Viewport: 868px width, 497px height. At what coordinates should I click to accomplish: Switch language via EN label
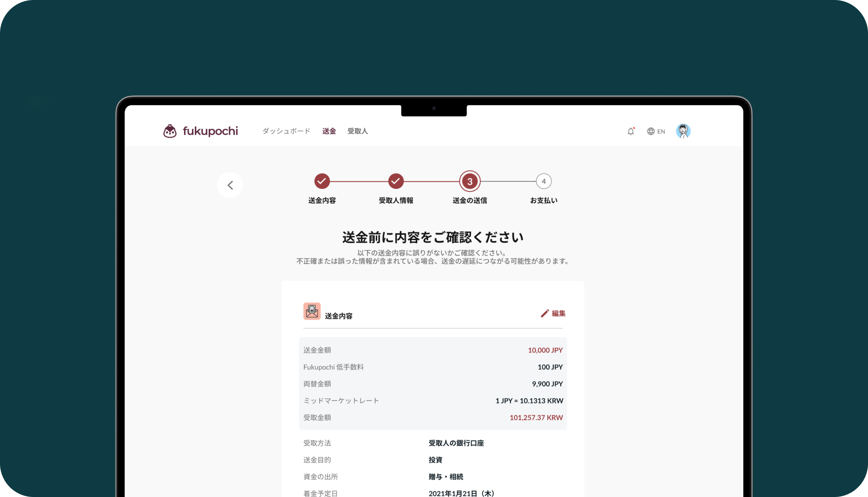(661, 132)
